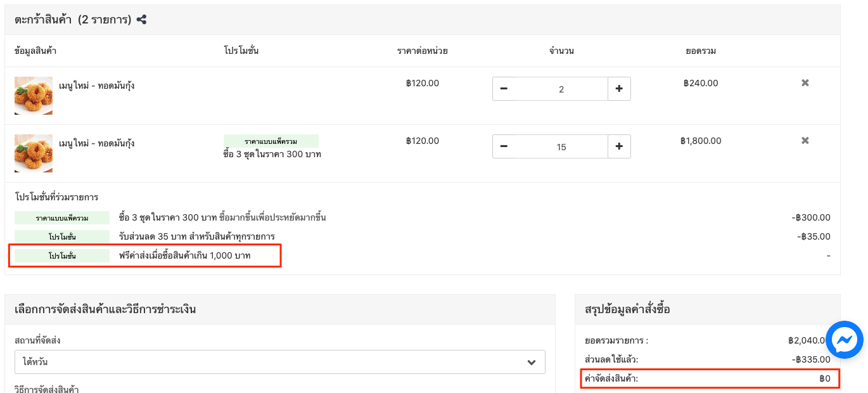Open the Messenger chat bubble

click(x=845, y=340)
